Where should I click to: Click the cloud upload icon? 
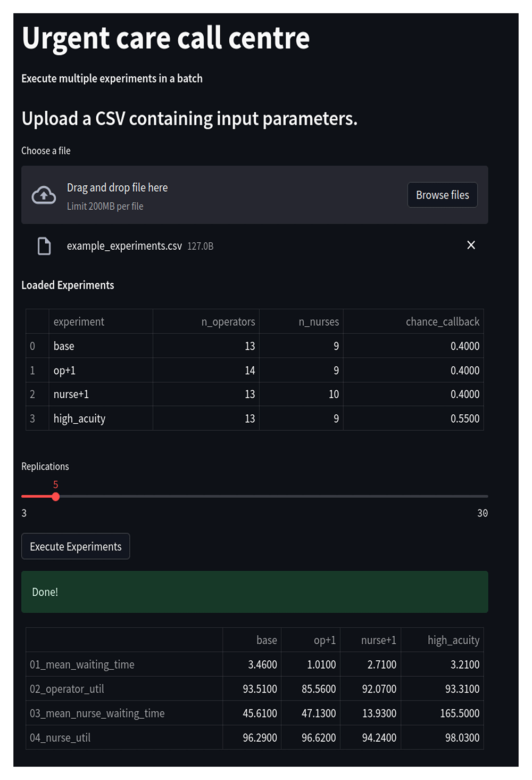click(44, 195)
